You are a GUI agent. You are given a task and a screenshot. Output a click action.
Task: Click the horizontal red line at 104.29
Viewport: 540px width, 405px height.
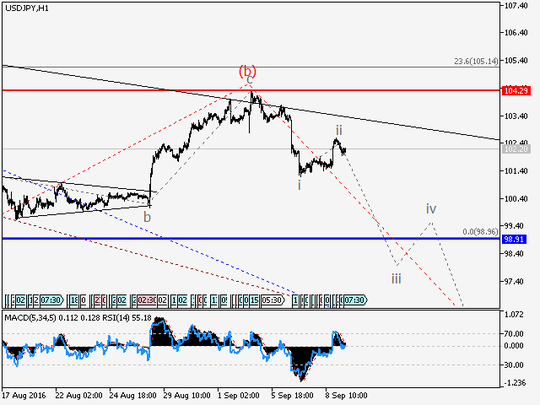[x=251, y=90]
